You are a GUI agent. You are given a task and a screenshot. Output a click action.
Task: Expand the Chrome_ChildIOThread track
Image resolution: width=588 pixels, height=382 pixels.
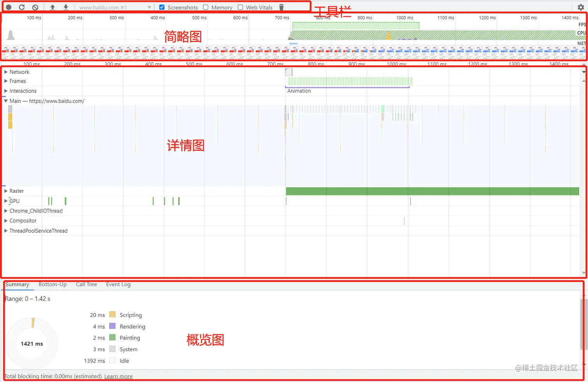point(6,211)
